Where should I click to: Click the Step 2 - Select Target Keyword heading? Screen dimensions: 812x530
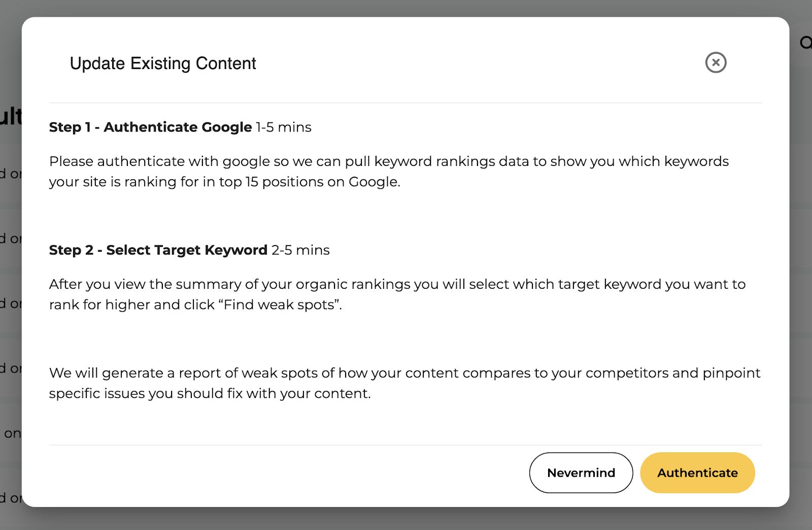158,250
